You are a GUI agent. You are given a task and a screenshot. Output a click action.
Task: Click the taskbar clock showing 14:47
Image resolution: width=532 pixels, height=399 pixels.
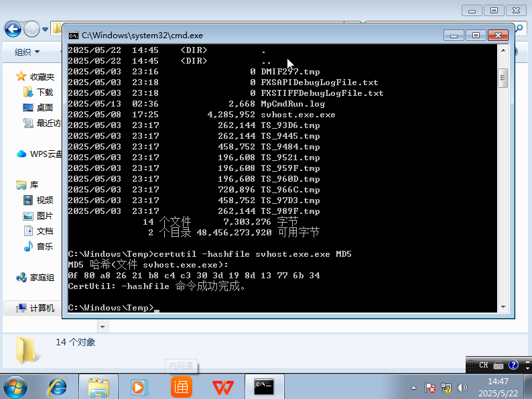tap(498, 387)
